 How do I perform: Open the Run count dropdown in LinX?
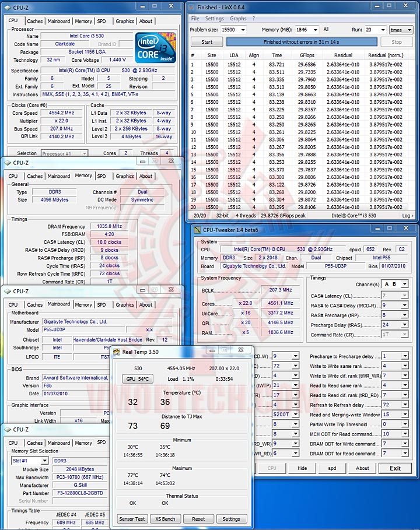click(383, 30)
